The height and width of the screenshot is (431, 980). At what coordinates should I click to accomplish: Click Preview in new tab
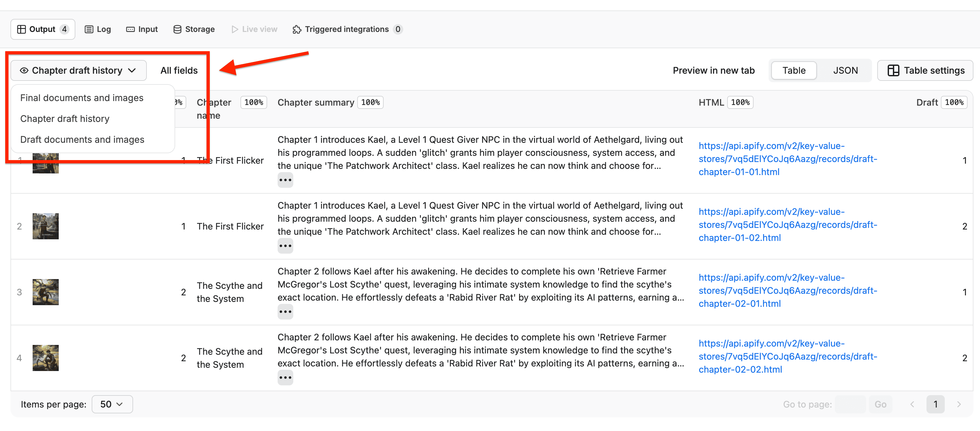[x=713, y=70]
